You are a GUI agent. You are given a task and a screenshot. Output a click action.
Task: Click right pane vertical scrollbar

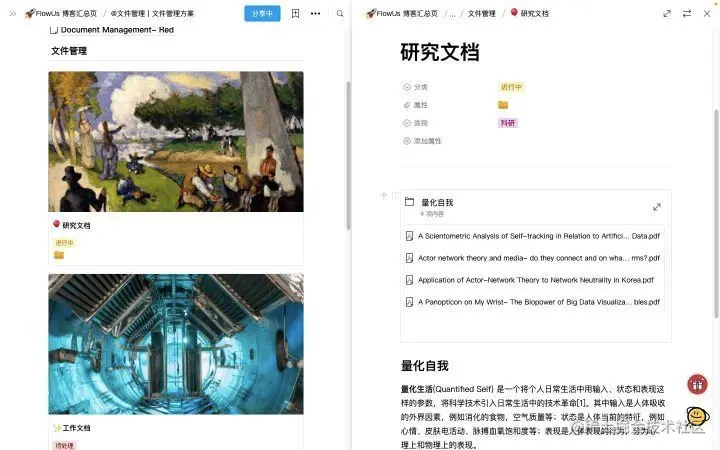(716, 214)
